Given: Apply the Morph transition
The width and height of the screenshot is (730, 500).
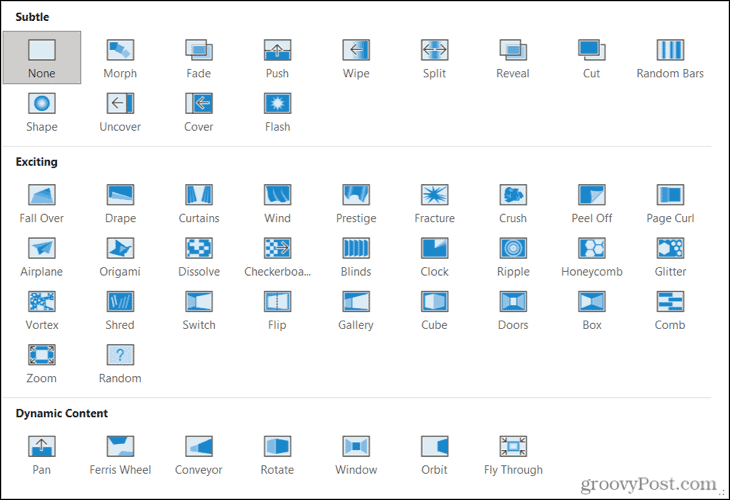Looking at the screenshot, I should click(x=120, y=58).
